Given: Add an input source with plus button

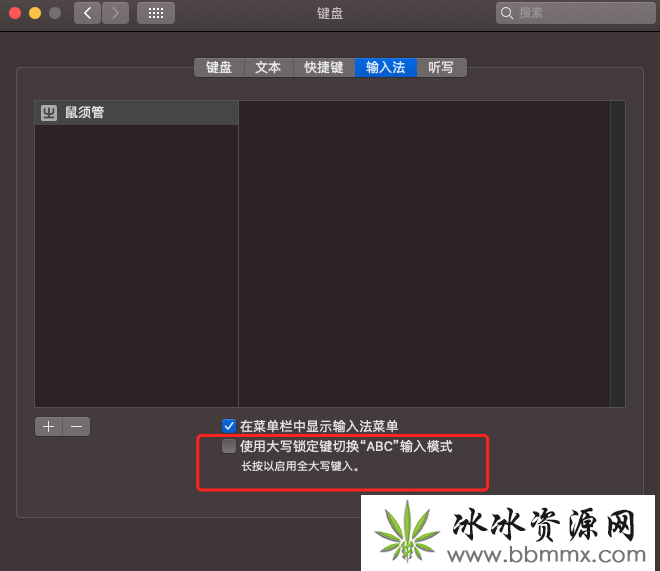Looking at the screenshot, I should pos(48,426).
